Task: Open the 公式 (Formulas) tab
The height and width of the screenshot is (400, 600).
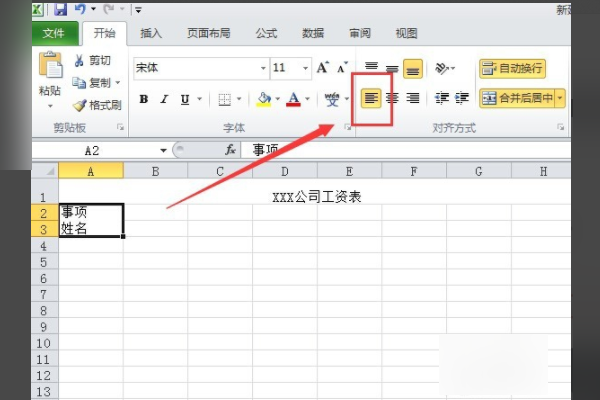Action: click(266, 33)
